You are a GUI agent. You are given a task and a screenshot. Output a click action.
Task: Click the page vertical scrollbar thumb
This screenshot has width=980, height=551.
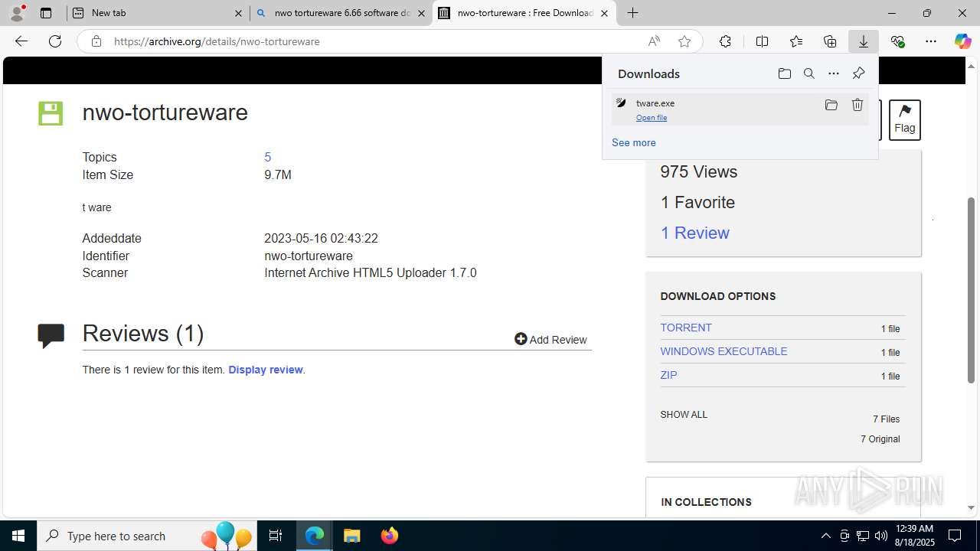click(x=972, y=290)
